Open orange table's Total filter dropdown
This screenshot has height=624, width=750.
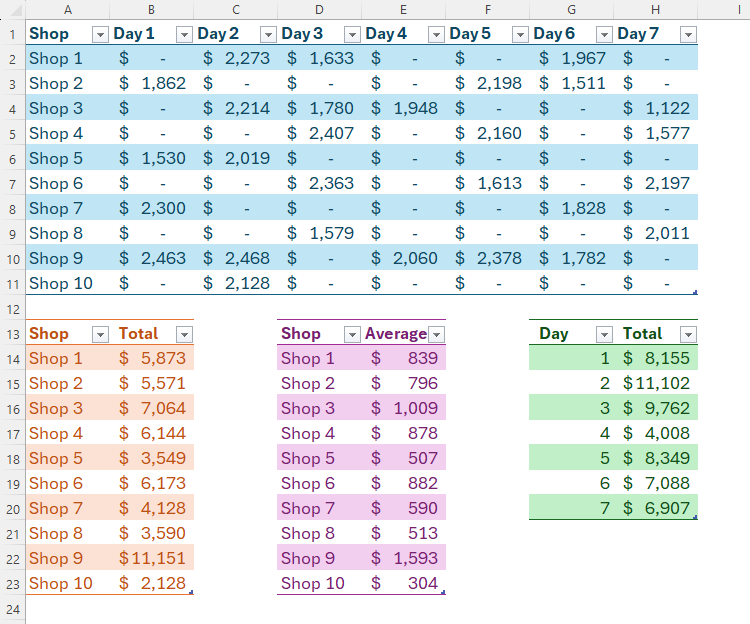pyautogui.click(x=184, y=335)
